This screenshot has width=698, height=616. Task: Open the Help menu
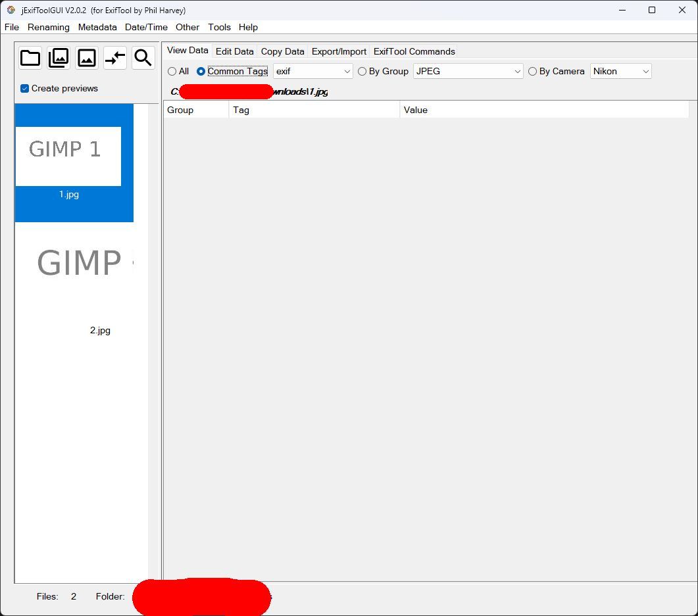click(248, 27)
